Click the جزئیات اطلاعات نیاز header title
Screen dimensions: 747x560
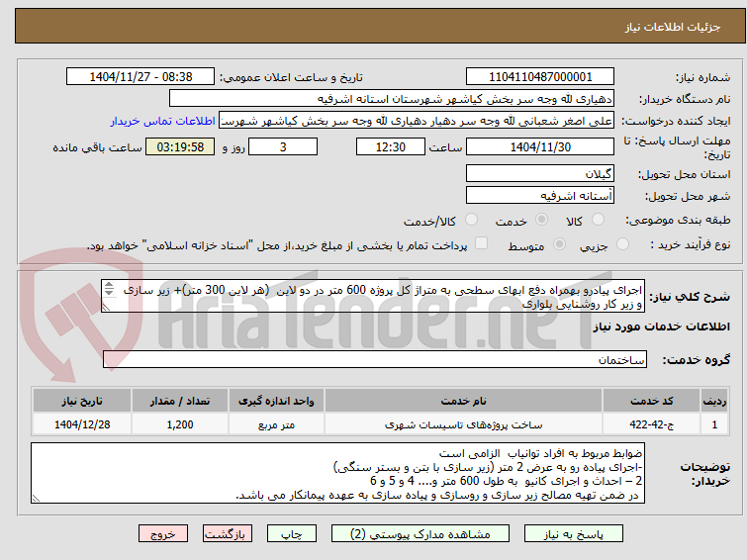tap(673, 27)
